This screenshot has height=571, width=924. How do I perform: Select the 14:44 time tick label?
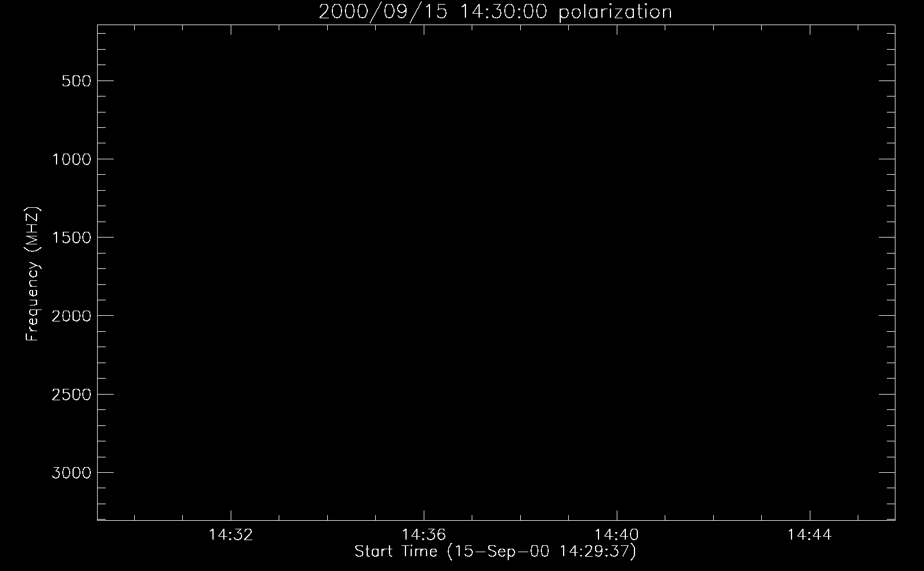[x=810, y=535]
